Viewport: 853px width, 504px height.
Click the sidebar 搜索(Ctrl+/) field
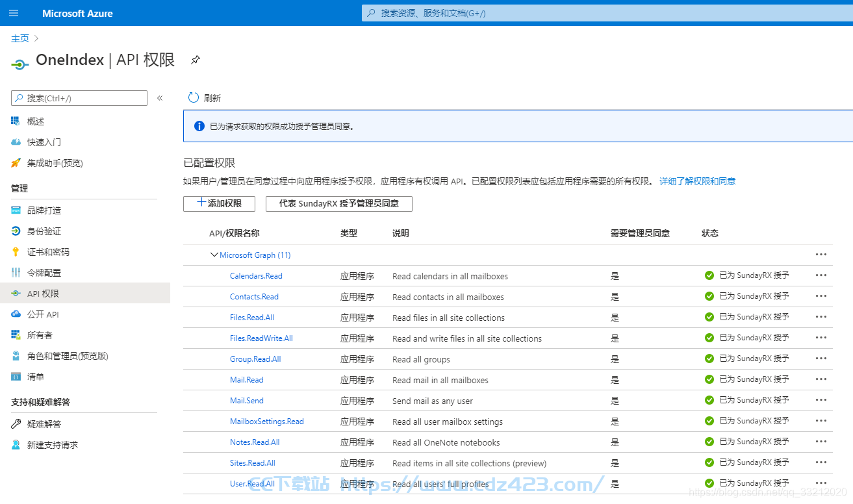tap(79, 98)
